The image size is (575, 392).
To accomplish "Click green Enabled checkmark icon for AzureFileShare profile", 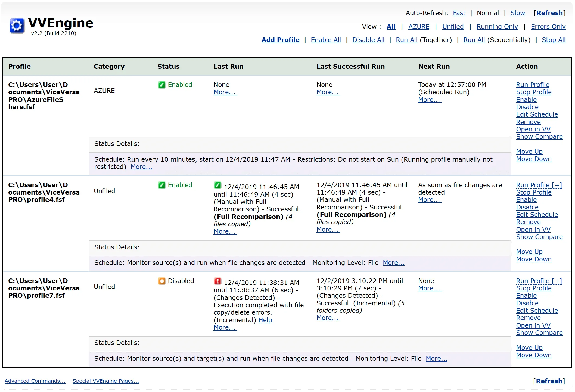I will click(x=162, y=85).
